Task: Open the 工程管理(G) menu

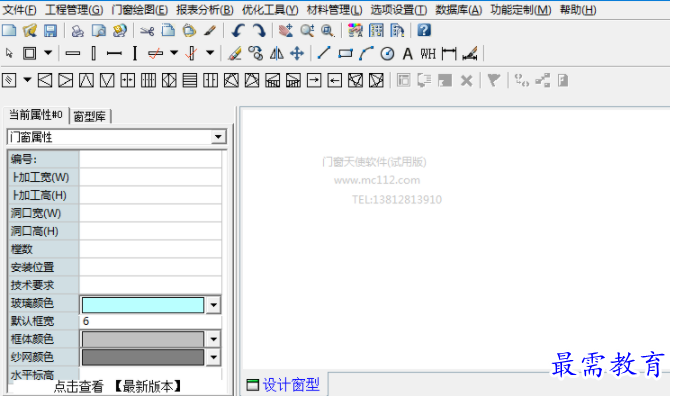Action: (74, 9)
